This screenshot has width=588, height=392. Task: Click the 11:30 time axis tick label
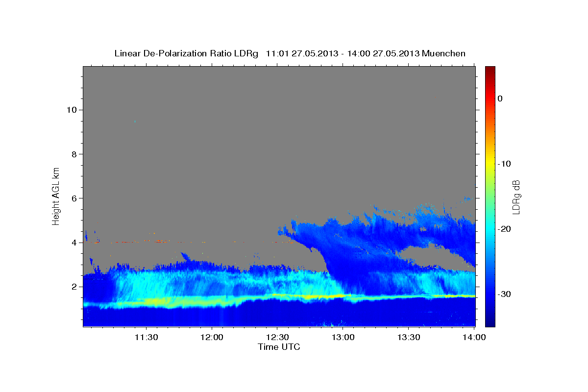coord(147,337)
